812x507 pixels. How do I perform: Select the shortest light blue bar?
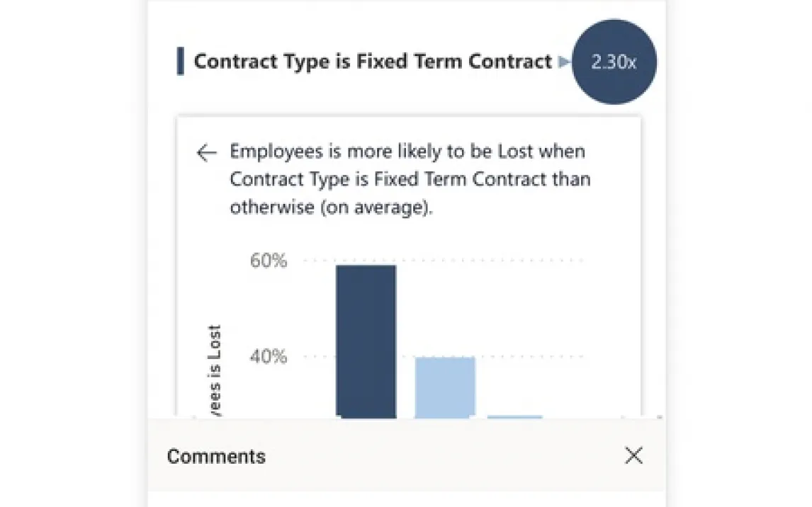(x=514, y=417)
